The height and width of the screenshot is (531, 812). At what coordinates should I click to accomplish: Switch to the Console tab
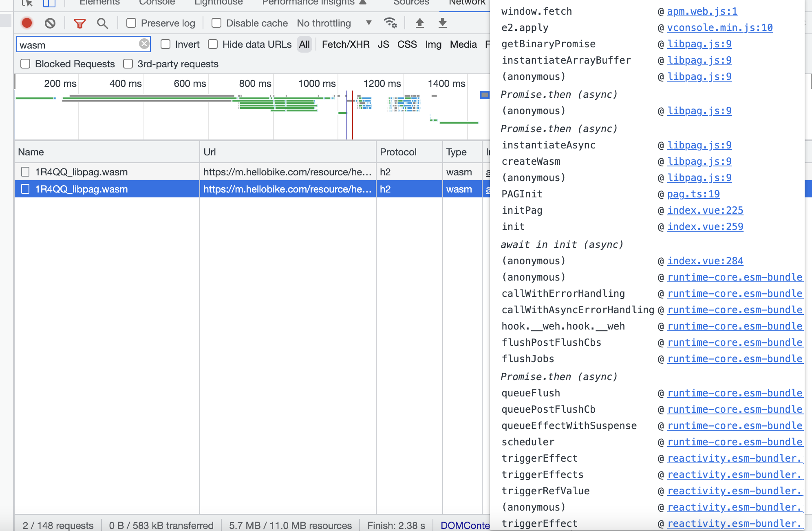(157, 2)
